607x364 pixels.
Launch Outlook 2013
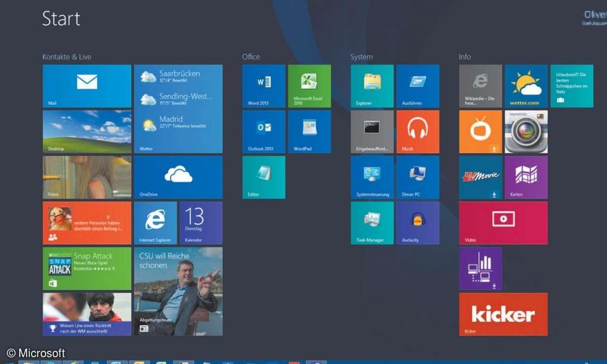click(264, 131)
